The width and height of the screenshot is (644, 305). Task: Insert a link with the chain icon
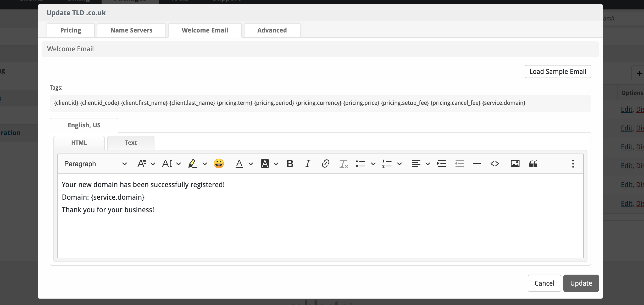(325, 164)
